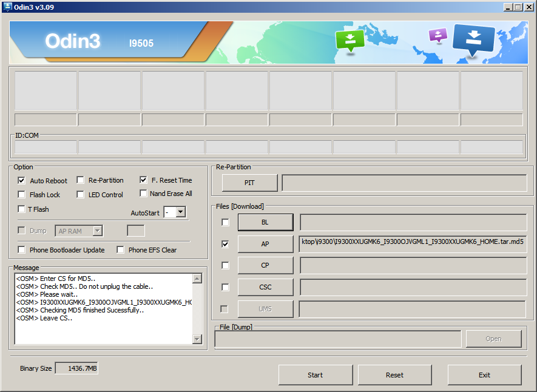Enable Nand Erase All option

[144, 194]
